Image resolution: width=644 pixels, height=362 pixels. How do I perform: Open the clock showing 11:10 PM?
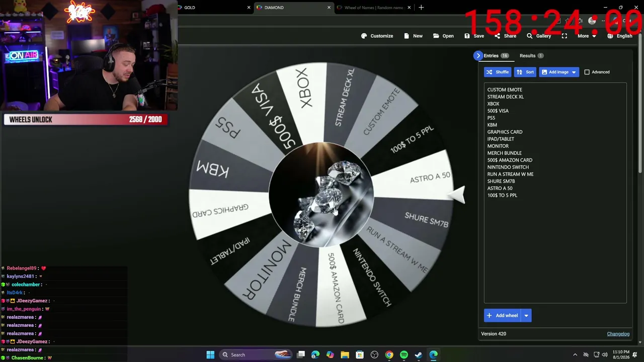coord(621,355)
